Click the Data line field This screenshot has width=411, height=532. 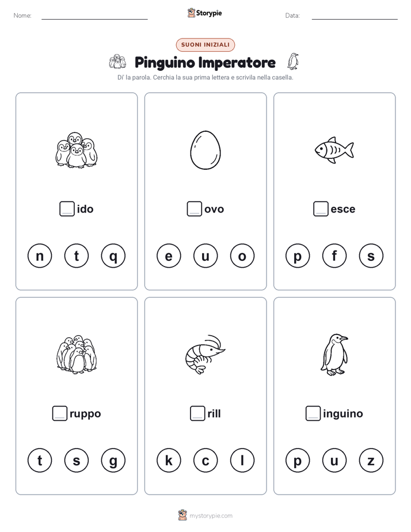click(x=355, y=16)
